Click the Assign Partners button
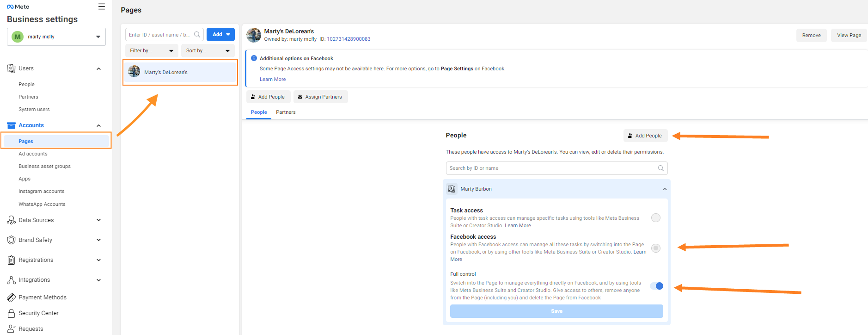The width and height of the screenshot is (868, 335). point(320,97)
